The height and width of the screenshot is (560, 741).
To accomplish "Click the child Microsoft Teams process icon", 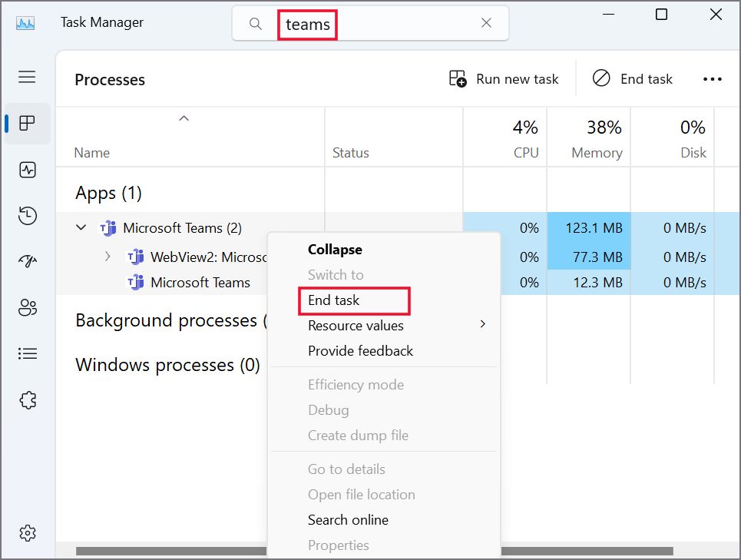I will (x=136, y=283).
